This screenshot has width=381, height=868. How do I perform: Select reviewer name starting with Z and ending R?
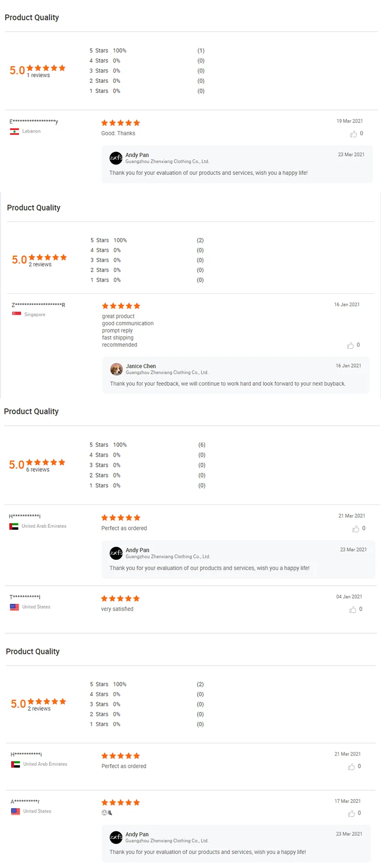tap(39, 305)
